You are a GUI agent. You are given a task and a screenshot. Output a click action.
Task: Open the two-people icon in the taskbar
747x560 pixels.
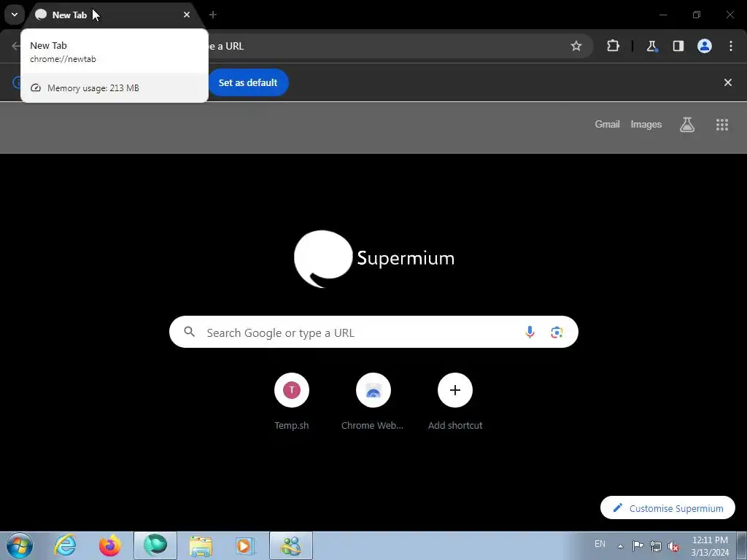pyautogui.click(x=291, y=545)
